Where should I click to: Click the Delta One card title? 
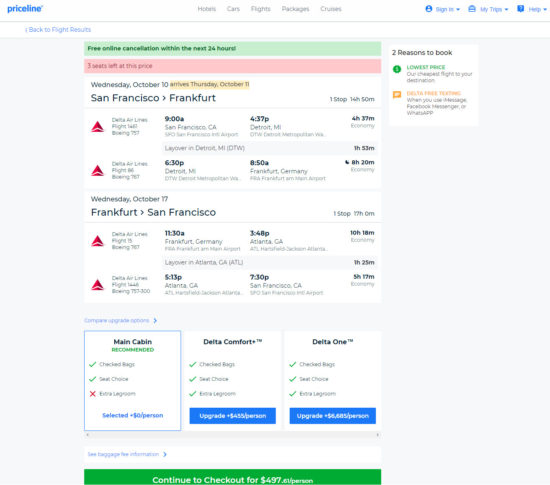click(x=333, y=342)
